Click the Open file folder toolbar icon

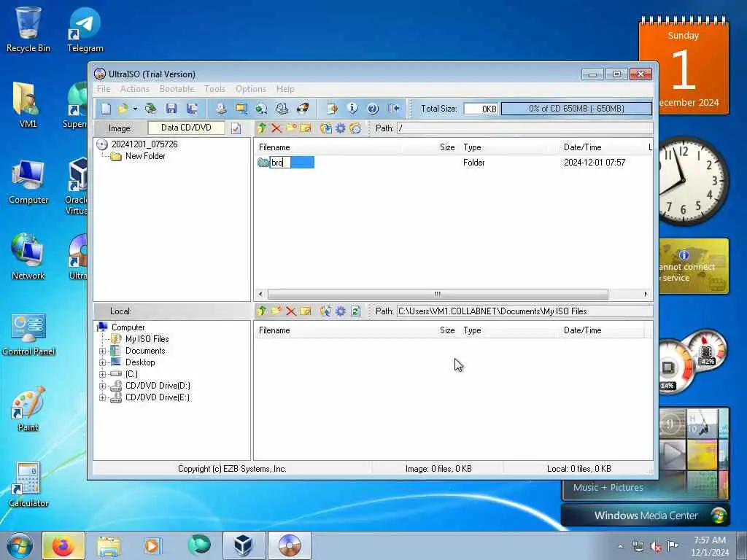coord(123,109)
